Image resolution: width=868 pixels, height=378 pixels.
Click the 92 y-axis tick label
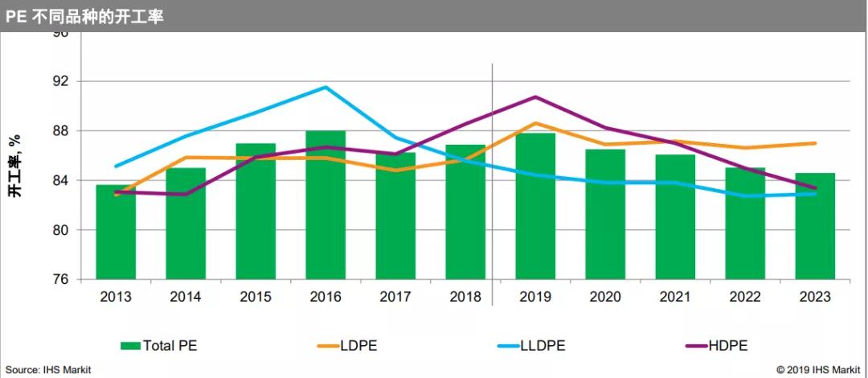pos(63,81)
